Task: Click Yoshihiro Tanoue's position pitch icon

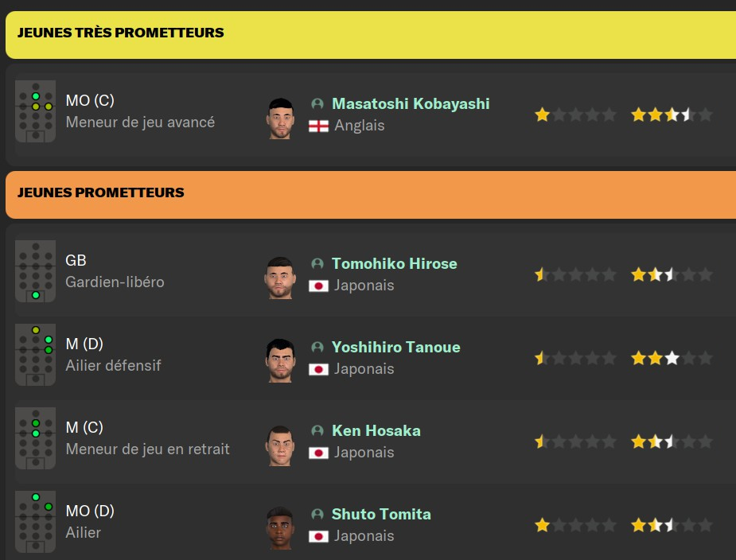Action: [x=35, y=356]
